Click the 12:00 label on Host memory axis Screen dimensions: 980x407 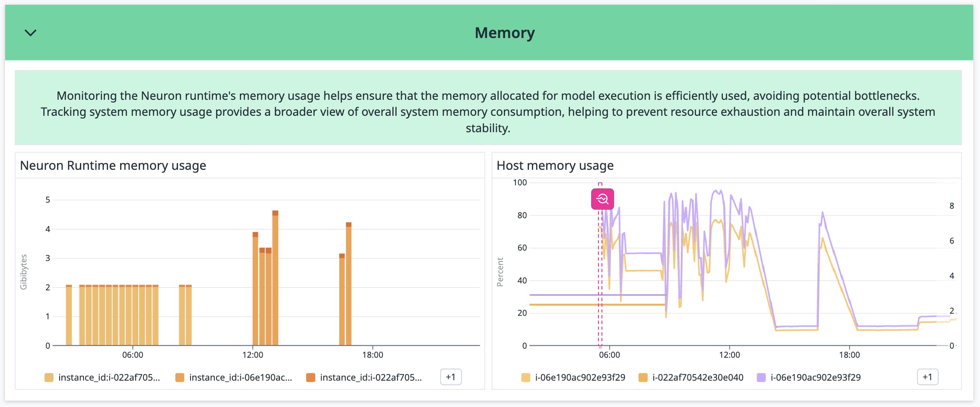tap(729, 355)
